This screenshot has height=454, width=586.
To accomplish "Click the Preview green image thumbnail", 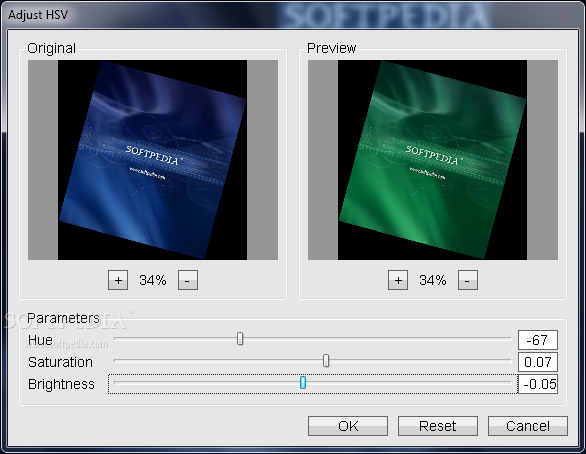I will pos(432,160).
